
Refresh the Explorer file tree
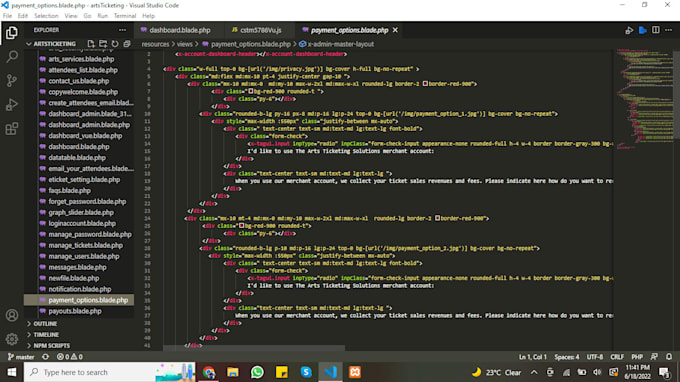pos(115,44)
